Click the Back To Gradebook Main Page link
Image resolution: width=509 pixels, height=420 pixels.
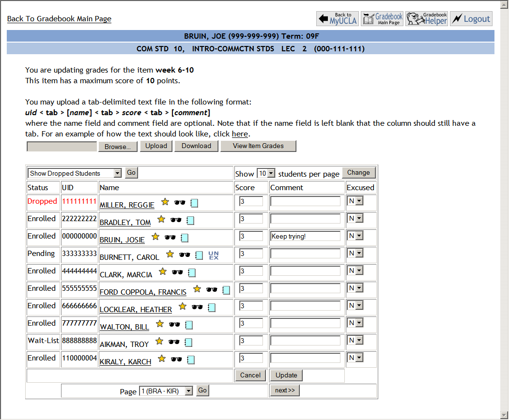pyautogui.click(x=59, y=19)
